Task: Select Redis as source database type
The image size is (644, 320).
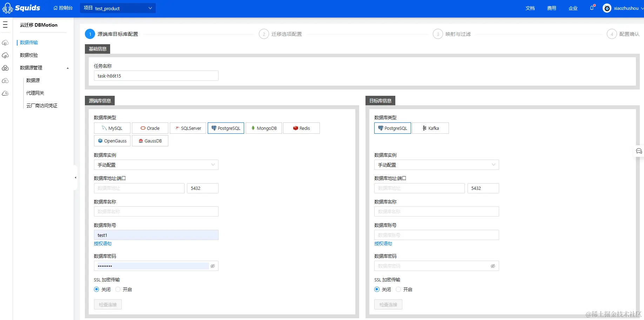Action: (x=302, y=128)
